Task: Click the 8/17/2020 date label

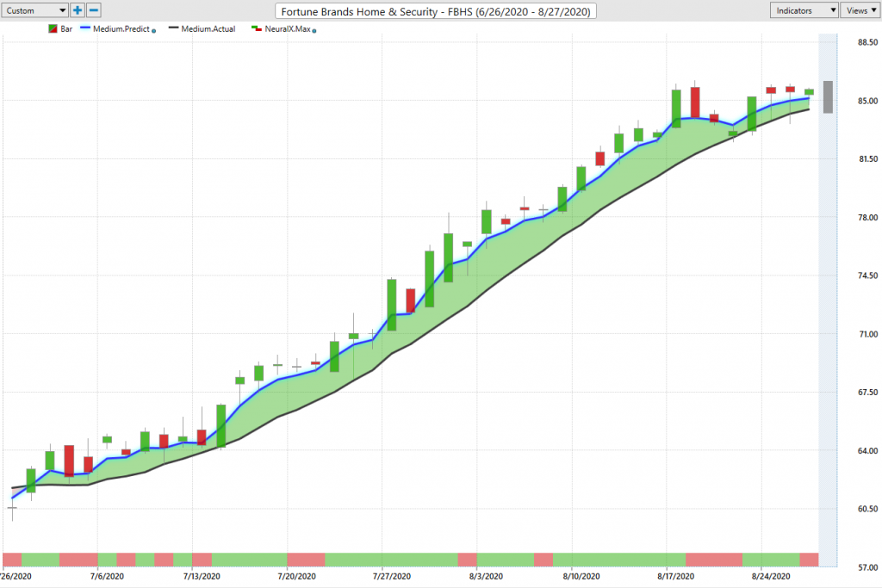Action: pos(675,576)
